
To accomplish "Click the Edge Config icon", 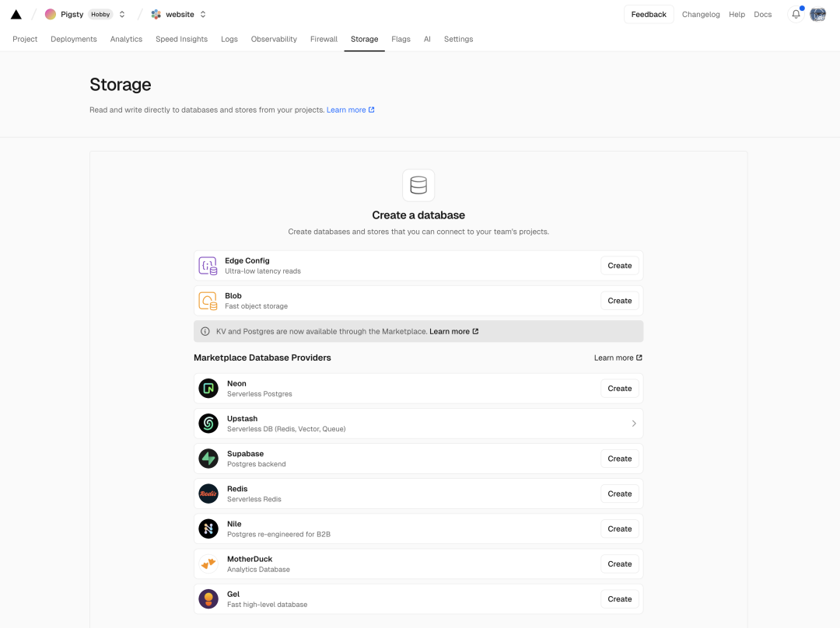I will click(x=208, y=266).
